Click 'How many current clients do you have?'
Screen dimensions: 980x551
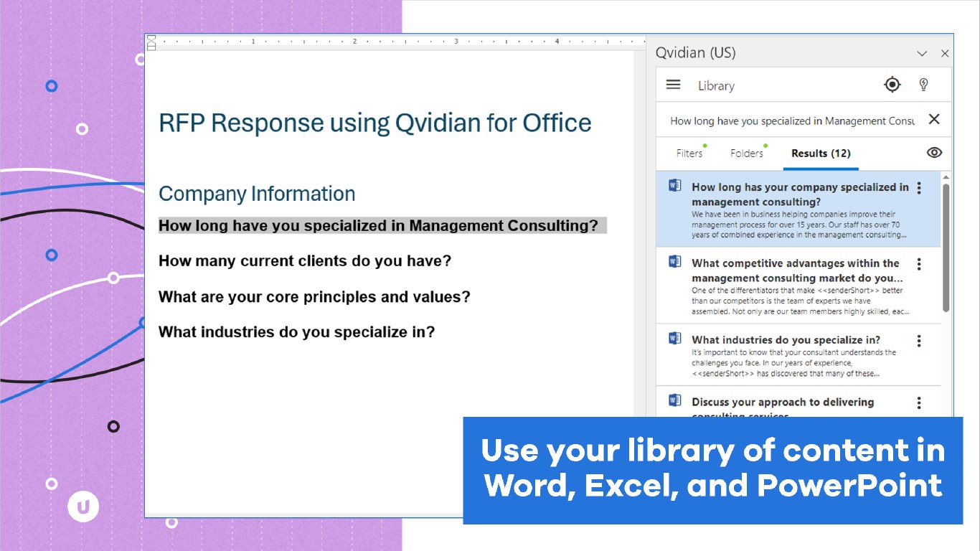tap(305, 261)
